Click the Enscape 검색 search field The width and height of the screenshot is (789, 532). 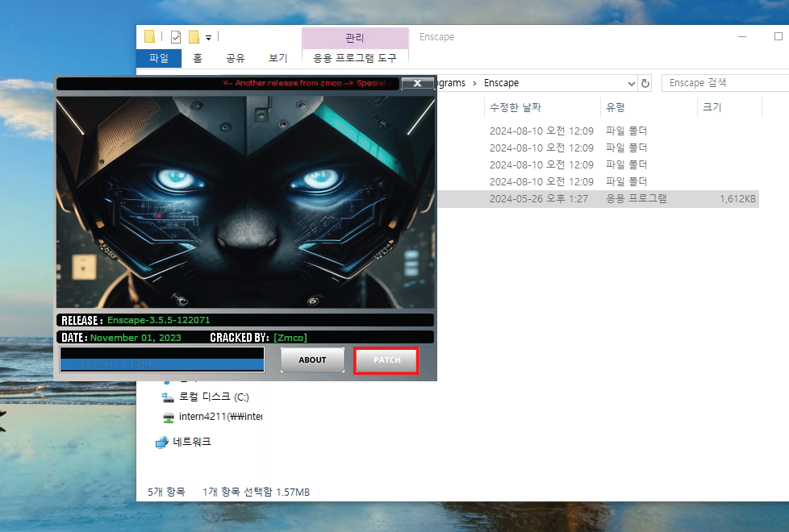click(x=724, y=83)
